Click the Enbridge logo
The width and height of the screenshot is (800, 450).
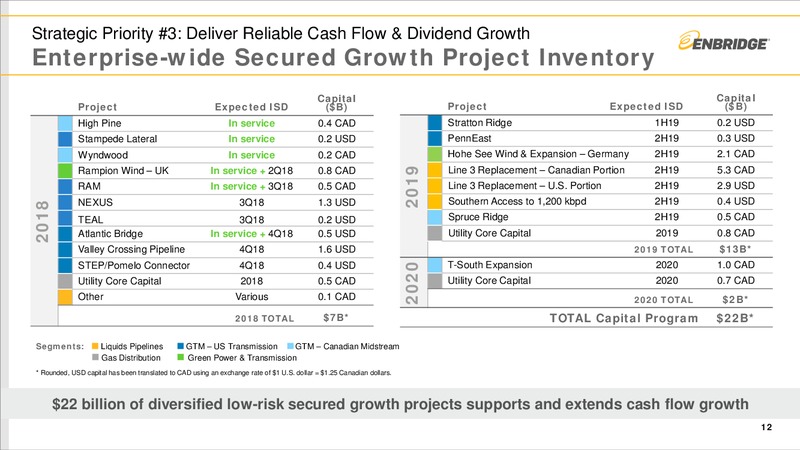(x=723, y=42)
